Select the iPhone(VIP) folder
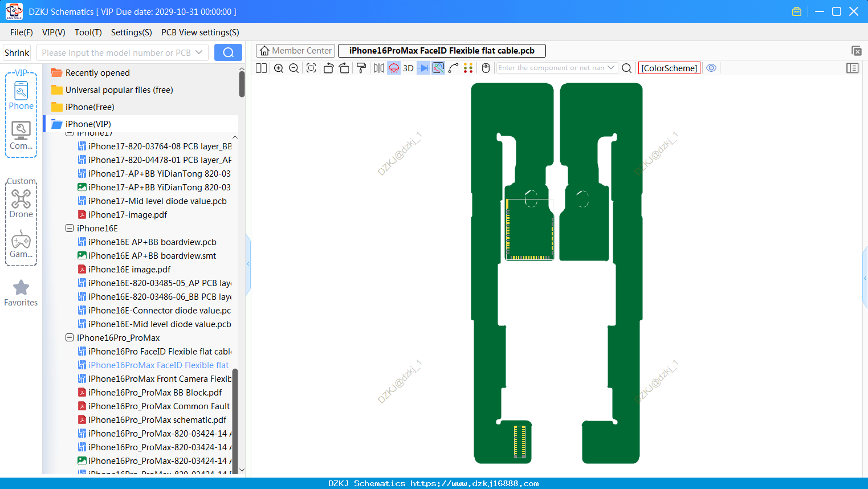Image resolution: width=868 pixels, height=489 pixels. click(140, 124)
